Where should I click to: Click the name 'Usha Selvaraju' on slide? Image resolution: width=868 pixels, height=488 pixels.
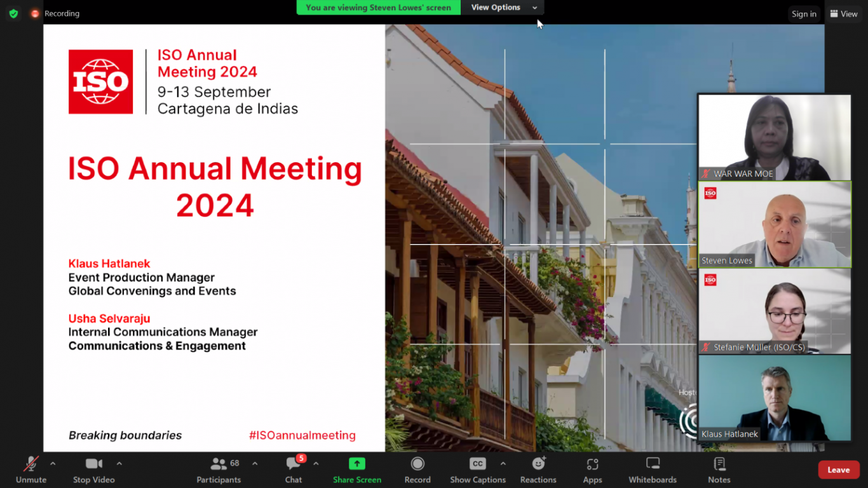[109, 318]
